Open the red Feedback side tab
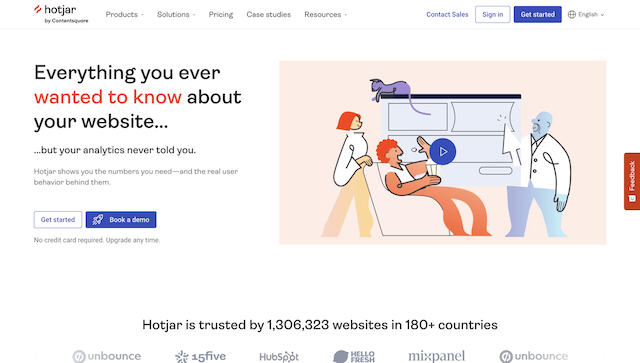This screenshot has height=363, width=640. tap(632, 181)
